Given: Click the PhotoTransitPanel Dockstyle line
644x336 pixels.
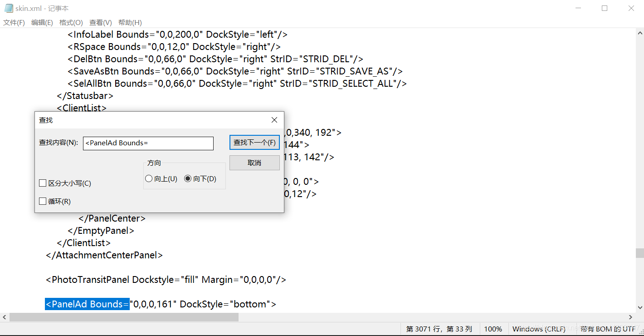Looking at the screenshot, I should [166, 280].
